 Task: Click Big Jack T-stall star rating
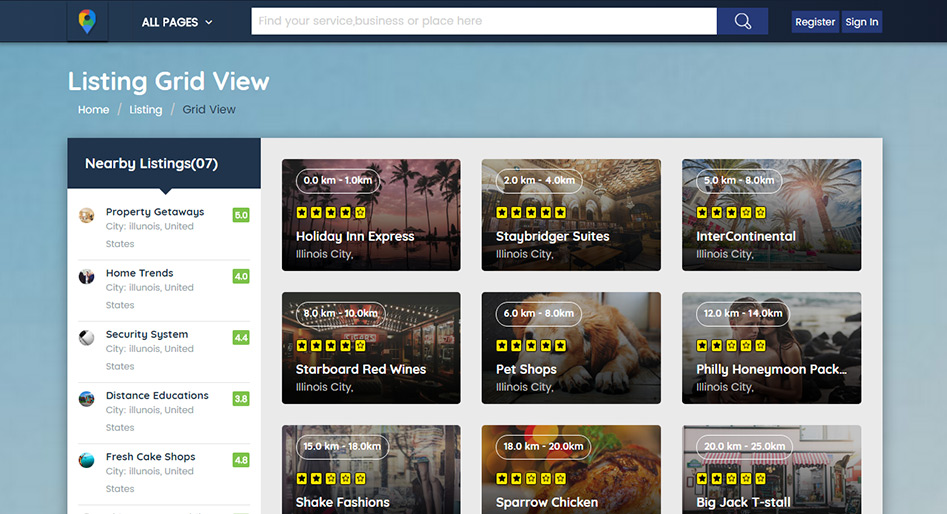pos(731,478)
